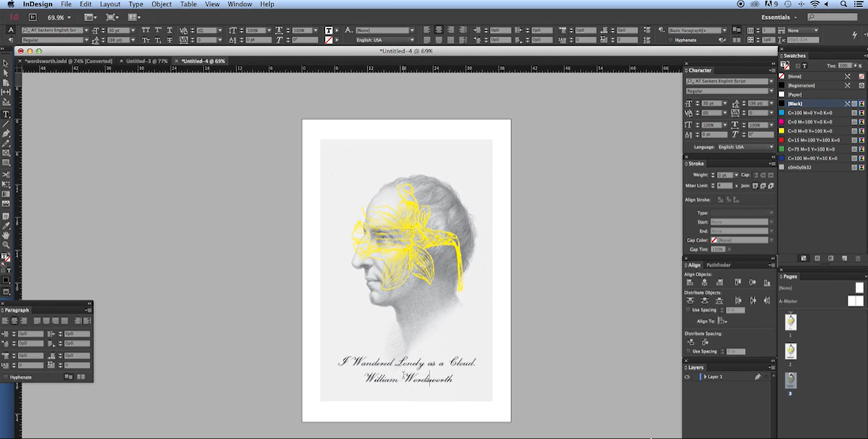Open the Essentials workspace dropdown
Image resolution: width=868 pixels, height=439 pixels.
coord(779,17)
